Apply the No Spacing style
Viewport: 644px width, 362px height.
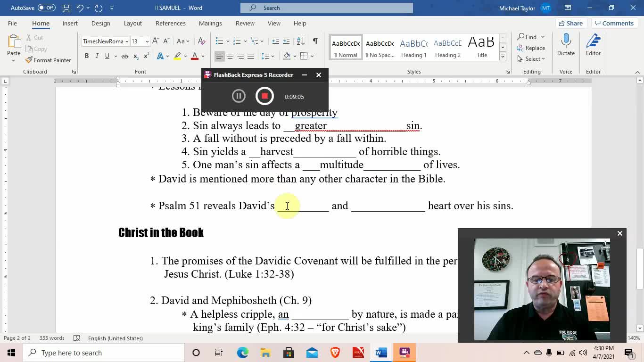point(380,48)
